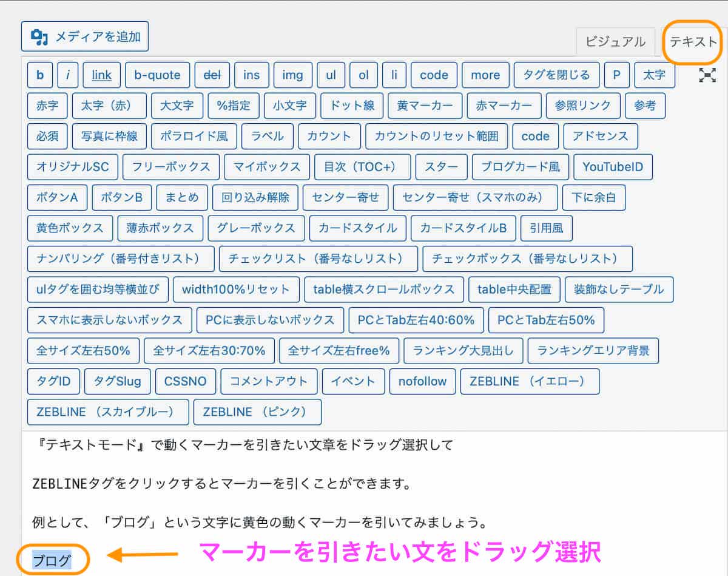Apply the ポラロイド風 style
Screen dimensions: 728x576
pos(194,136)
